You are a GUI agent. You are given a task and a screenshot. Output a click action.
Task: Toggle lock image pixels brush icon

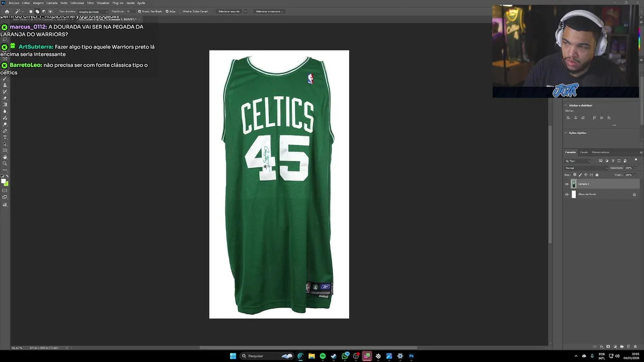coord(580,175)
